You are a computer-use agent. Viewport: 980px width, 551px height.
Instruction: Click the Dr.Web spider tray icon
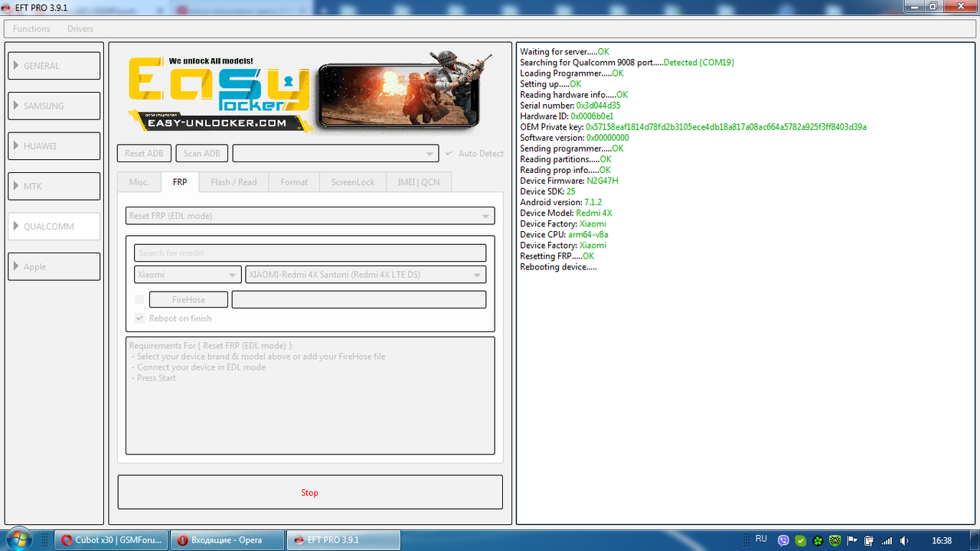point(835,540)
